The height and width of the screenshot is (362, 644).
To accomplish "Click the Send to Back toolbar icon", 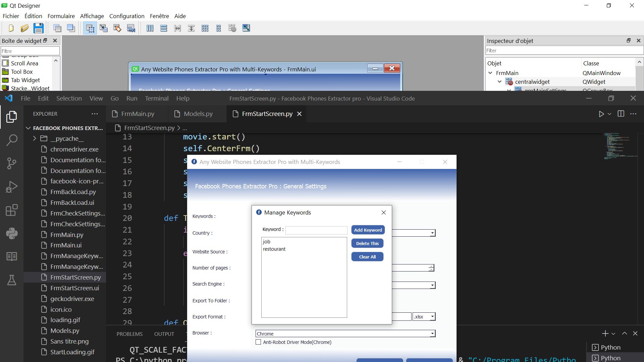I will [57, 28].
